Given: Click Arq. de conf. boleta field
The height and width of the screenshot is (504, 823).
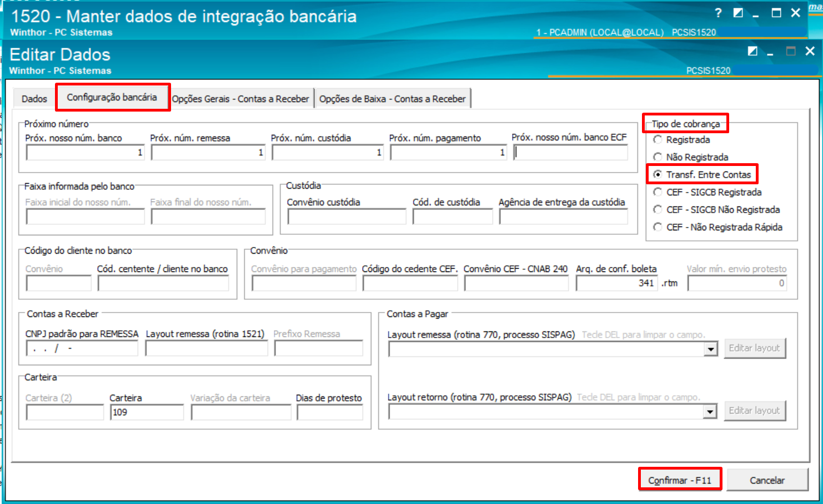Looking at the screenshot, I should (x=617, y=283).
